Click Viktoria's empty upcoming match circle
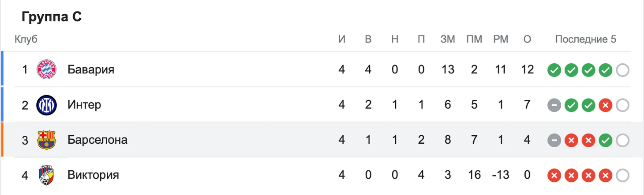Screen dimensions: 644x195 click(x=622, y=176)
